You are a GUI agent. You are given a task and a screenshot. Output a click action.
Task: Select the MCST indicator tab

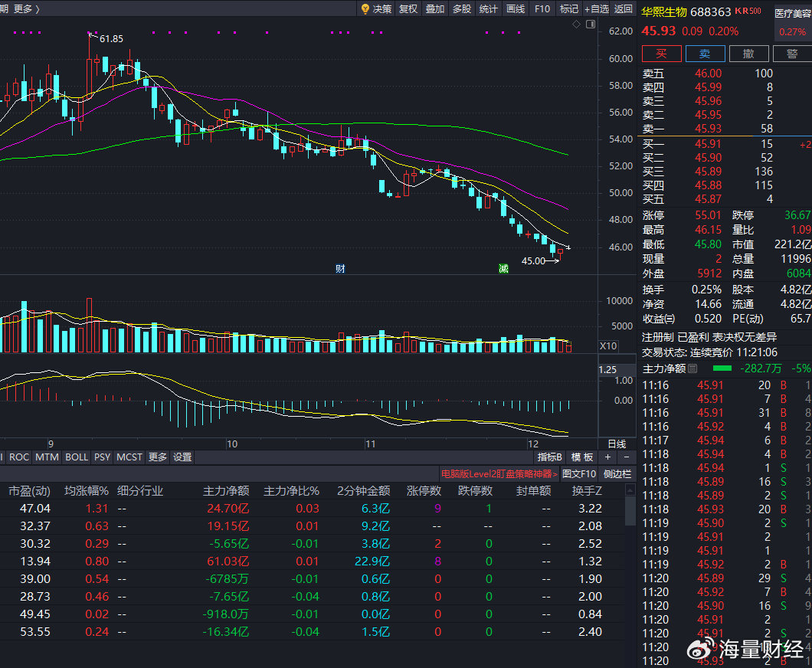coord(129,457)
